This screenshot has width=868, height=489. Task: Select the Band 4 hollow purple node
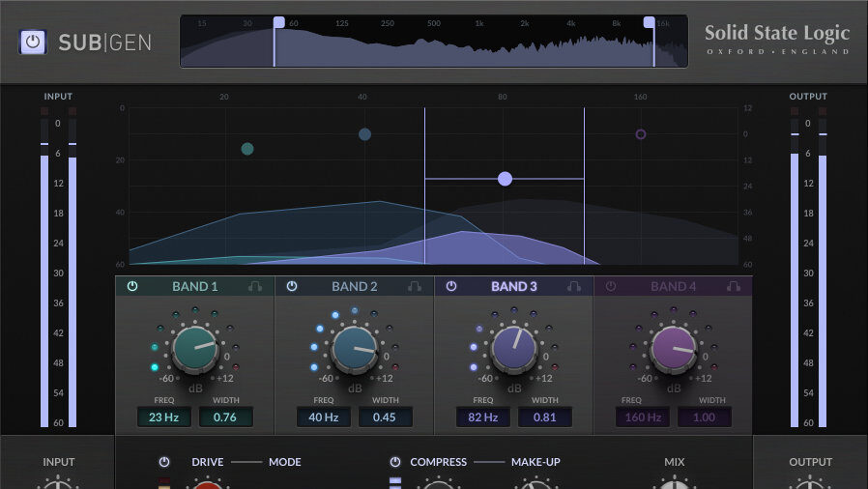click(x=641, y=134)
